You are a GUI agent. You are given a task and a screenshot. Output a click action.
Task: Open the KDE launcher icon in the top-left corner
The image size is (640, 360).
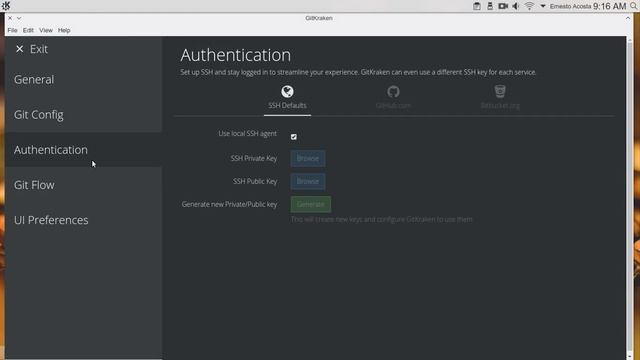coord(6,6)
